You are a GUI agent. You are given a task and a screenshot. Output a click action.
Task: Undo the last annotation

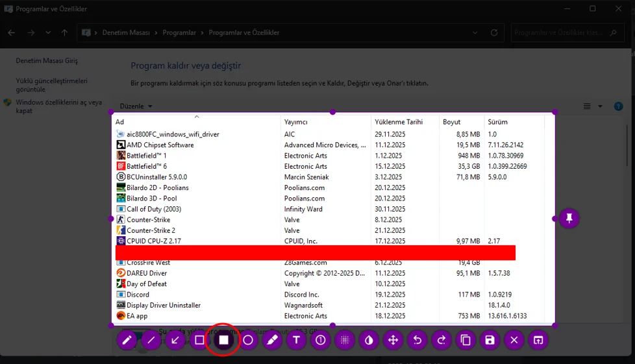417,340
